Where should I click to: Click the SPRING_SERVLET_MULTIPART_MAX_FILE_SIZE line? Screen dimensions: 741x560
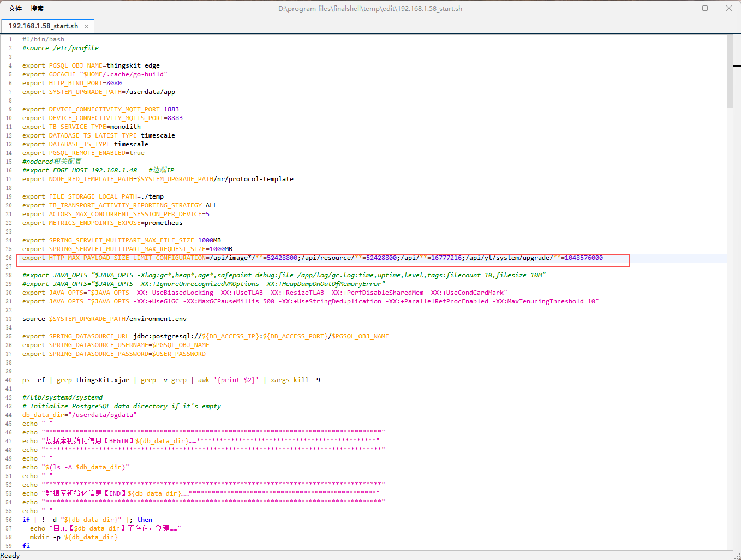[122, 240]
